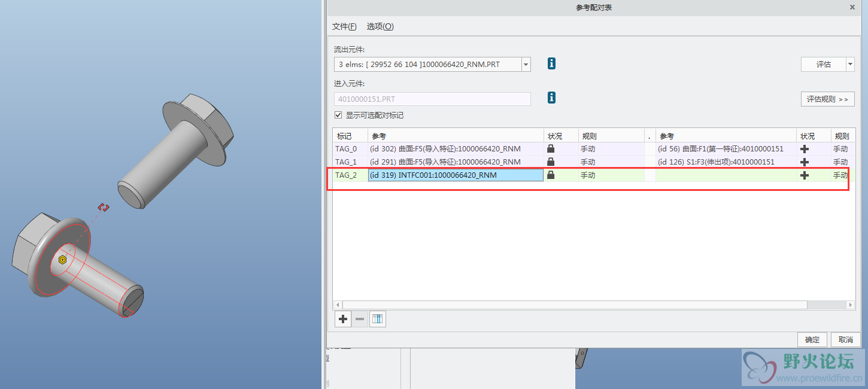Click the 进入元件 input field
Image resolution: width=868 pixels, height=389 pixels.
click(x=432, y=99)
